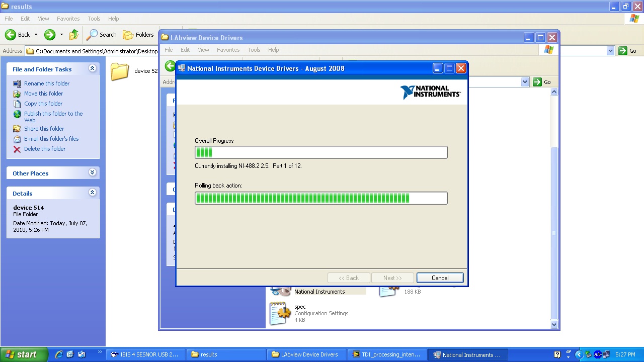644x362 pixels.
Task: Open Edit menu in LAbview Device Drivers window
Action: pyautogui.click(x=185, y=50)
